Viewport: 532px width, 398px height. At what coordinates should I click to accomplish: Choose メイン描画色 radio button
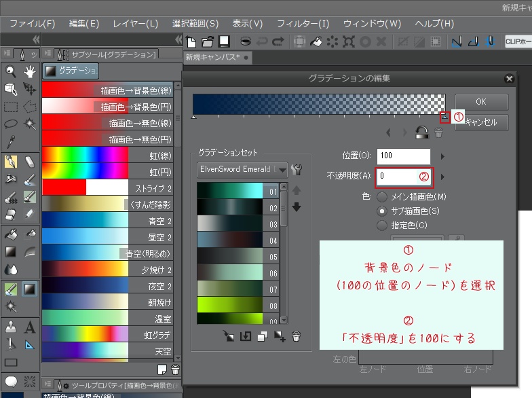(x=382, y=196)
